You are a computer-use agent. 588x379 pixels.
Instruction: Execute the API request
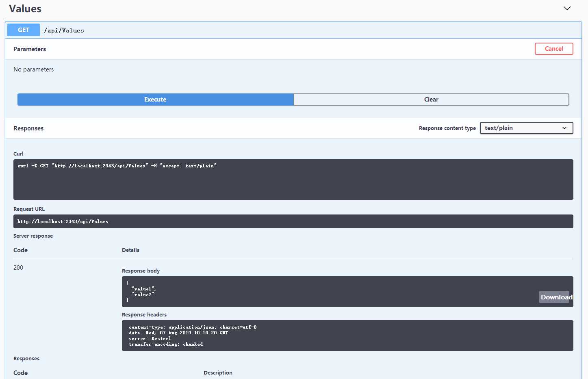pos(155,100)
